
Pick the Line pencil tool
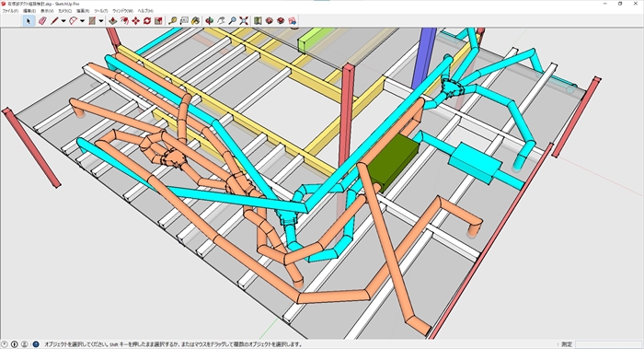(53, 20)
